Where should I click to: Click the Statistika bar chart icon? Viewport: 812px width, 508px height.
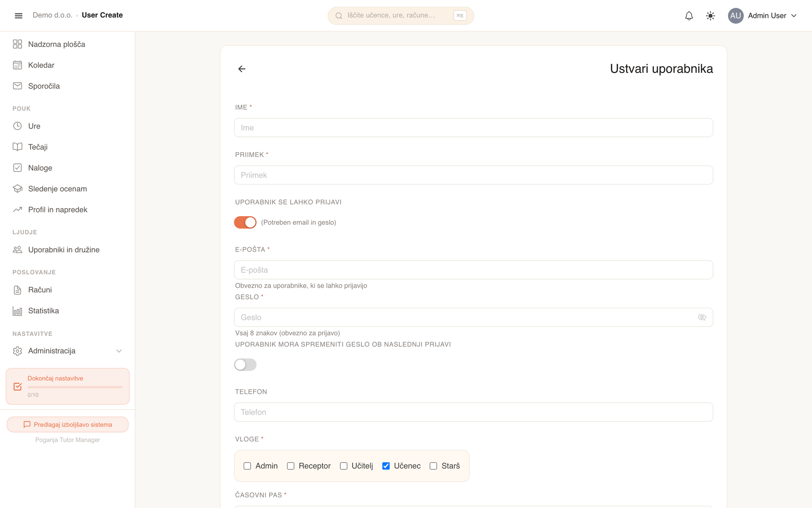click(x=17, y=311)
